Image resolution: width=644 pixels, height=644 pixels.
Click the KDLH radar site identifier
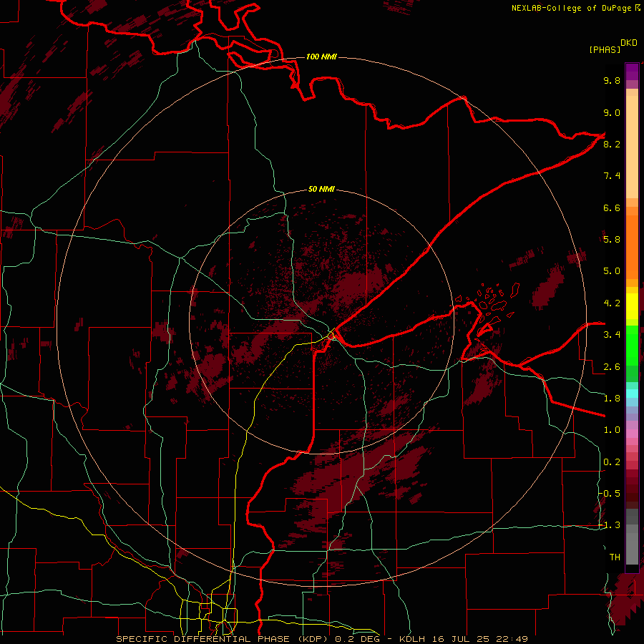[411, 639]
